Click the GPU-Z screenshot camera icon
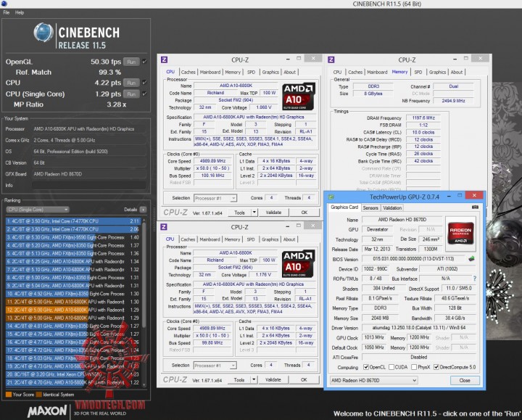Image resolution: width=522 pixels, height=420 pixels. [475, 207]
